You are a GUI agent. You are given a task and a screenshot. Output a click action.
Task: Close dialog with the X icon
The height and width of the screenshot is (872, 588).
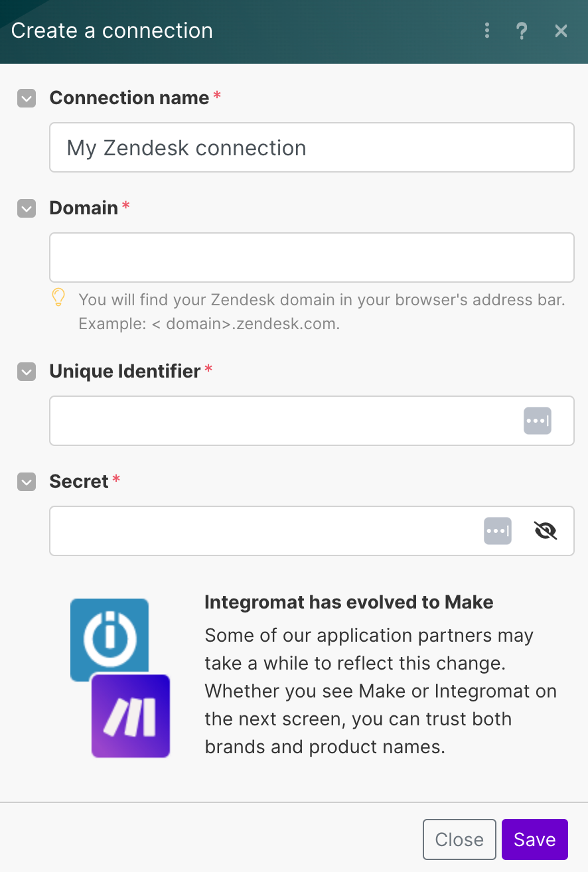(561, 31)
